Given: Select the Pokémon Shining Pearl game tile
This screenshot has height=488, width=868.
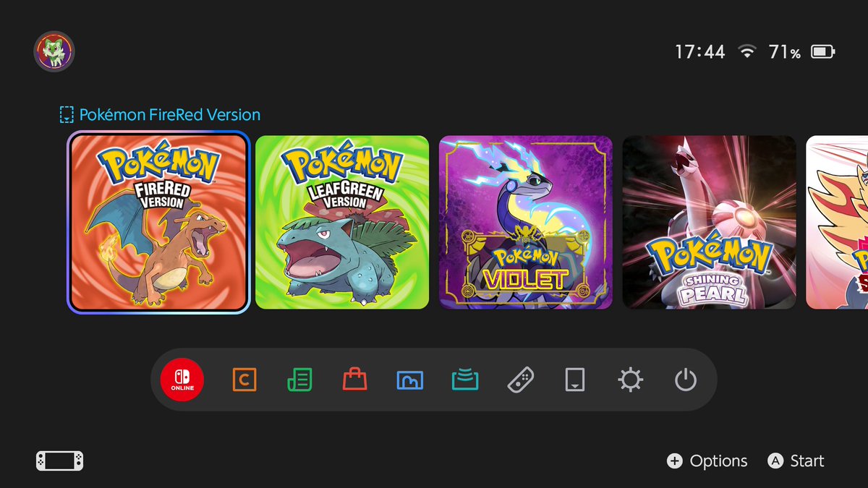Looking at the screenshot, I should 710,223.
